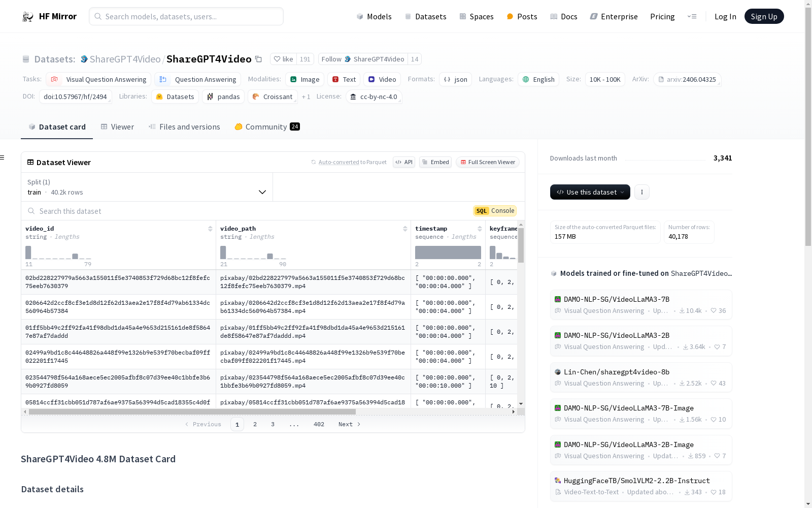The image size is (812, 508).
Task: Open the Full Screen Viewer
Action: (487, 162)
